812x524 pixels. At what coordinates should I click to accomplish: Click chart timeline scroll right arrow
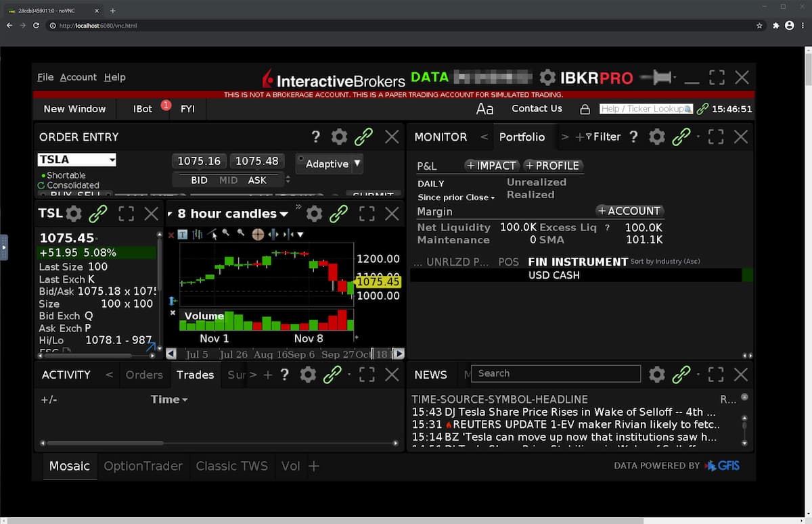click(399, 354)
